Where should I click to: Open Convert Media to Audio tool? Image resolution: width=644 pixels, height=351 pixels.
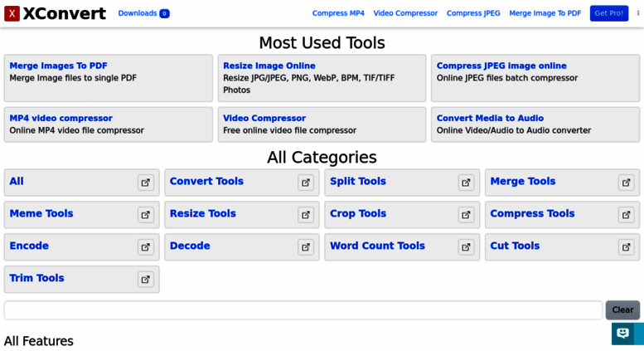pyautogui.click(x=490, y=118)
